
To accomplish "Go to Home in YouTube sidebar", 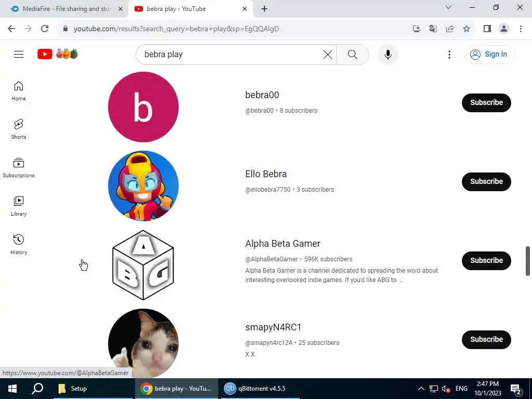I will (19, 91).
